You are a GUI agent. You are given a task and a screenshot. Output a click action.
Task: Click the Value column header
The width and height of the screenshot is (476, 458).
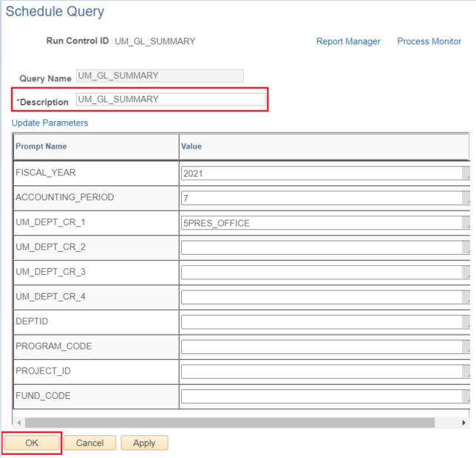[324, 146]
